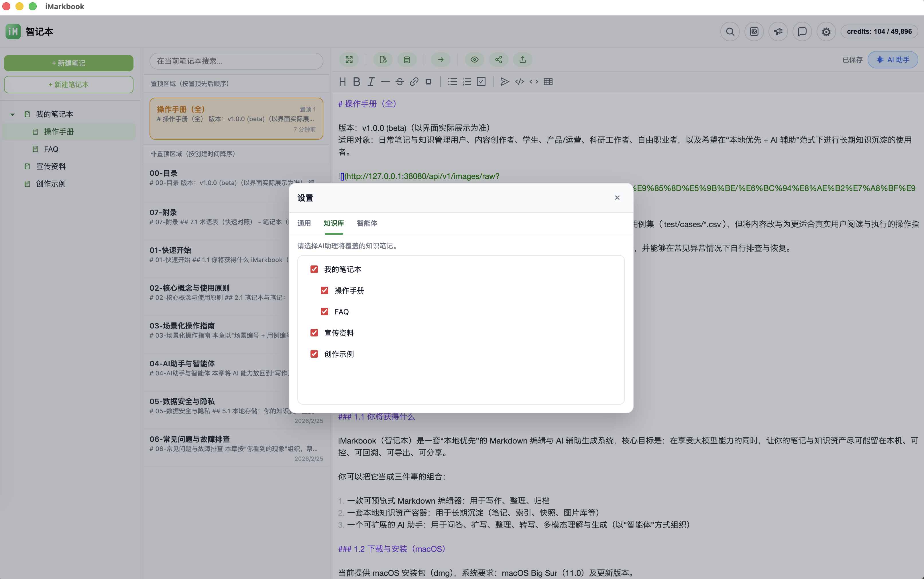Click the notebook search input field
The width and height of the screenshot is (924, 579).
(x=236, y=61)
